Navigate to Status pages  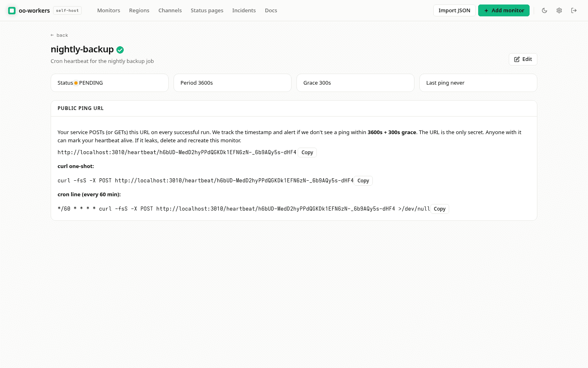pyautogui.click(x=207, y=11)
